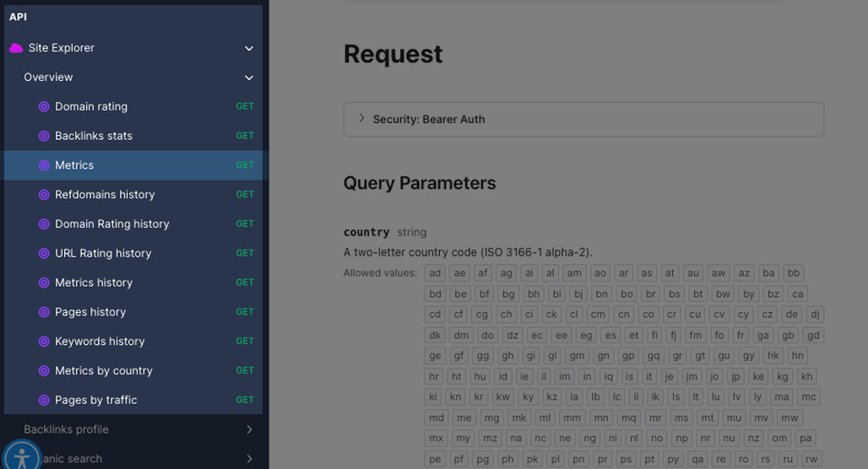Click the Metrics by country endpoint icon
The height and width of the screenshot is (469, 868).
tap(44, 370)
